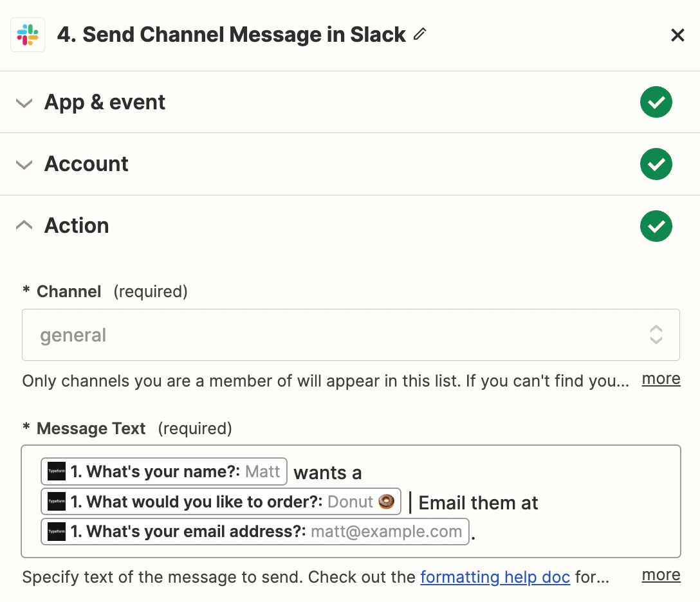This screenshot has width=700, height=602.
Task: Expand the App & event section
Action: pyautogui.click(x=24, y=103)
